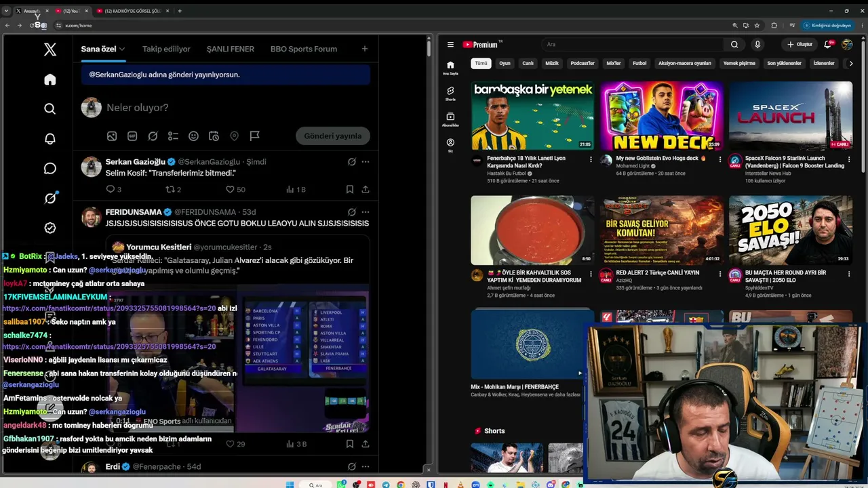Open X home via the house icon
The width and height of the screenshot is (868, 488).
click(50, 79)
